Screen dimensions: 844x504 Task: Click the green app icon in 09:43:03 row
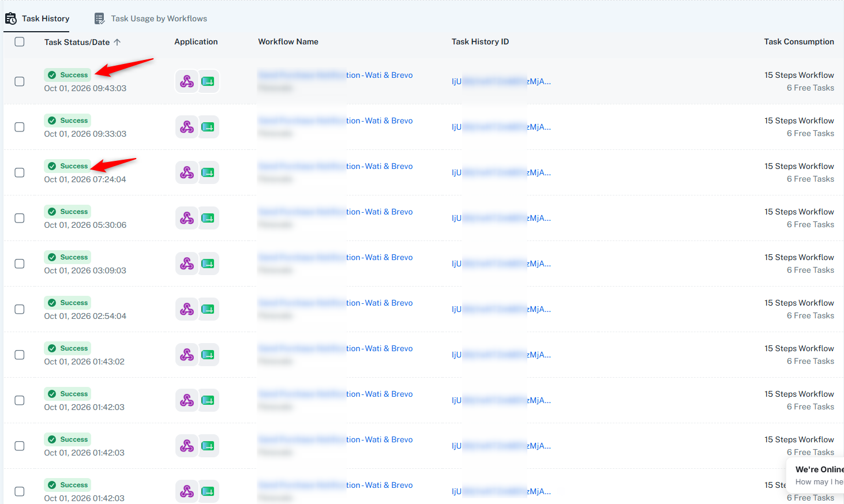point(208,81)
